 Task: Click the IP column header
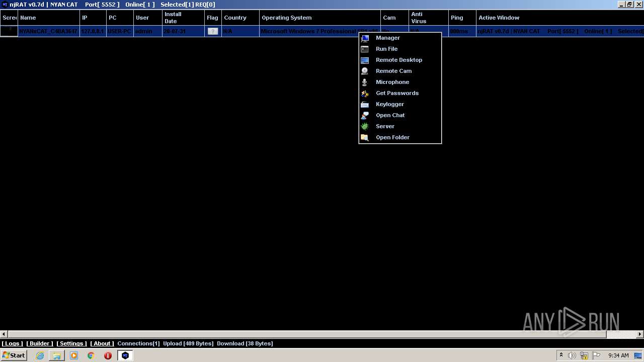(x=93, y=18)
